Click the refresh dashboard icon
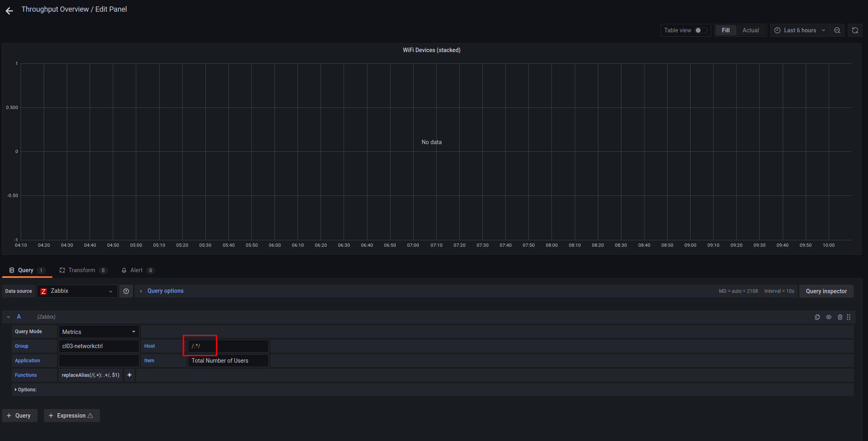Viewport: 868px width, 441px height. [855, 30]
